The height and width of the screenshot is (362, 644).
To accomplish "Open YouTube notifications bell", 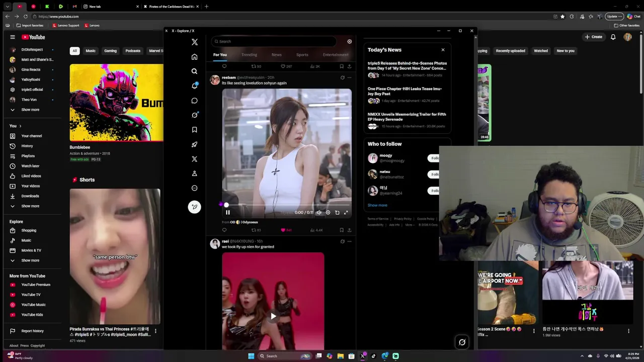I will pyautogui.click(x=613, y=37).
